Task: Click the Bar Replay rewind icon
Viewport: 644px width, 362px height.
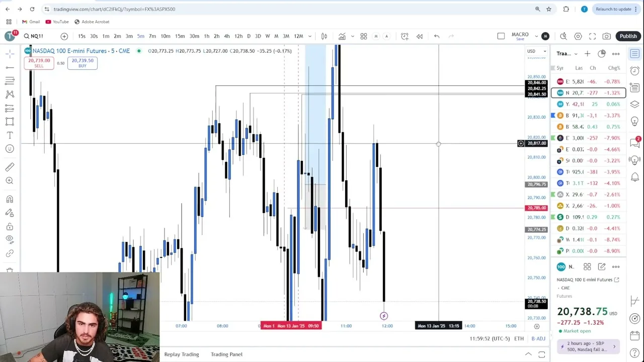Action: (420, 36)
